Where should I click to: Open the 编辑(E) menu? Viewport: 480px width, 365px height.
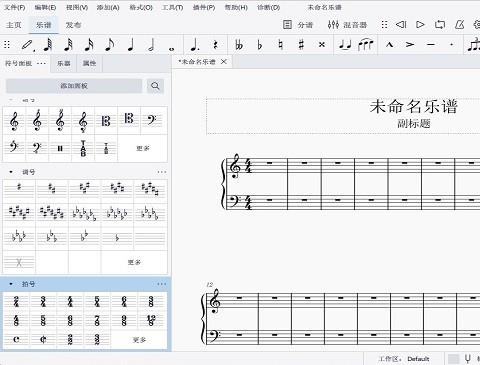[x=45, y=7]
